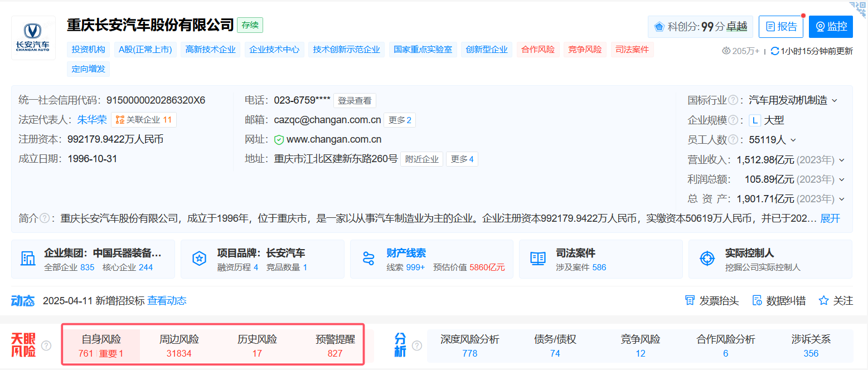
Task: Click the refresh update icon
Action: (x=775, y=51)
